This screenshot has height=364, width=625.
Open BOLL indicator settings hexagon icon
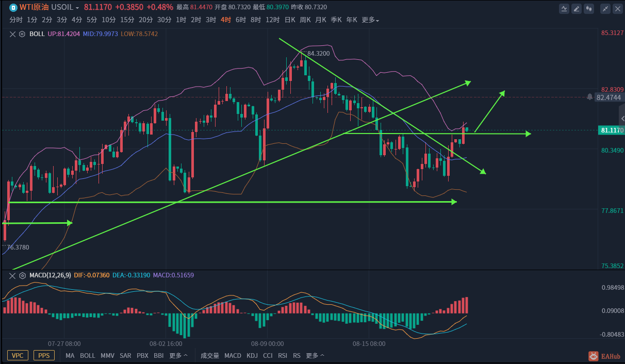[x=22, y=34]
